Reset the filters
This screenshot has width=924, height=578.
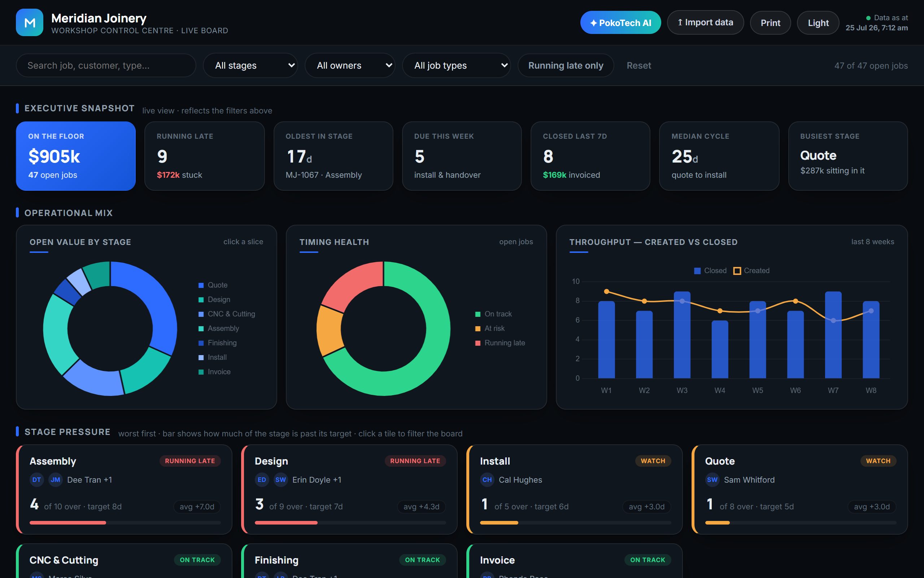tap(639, 65)
